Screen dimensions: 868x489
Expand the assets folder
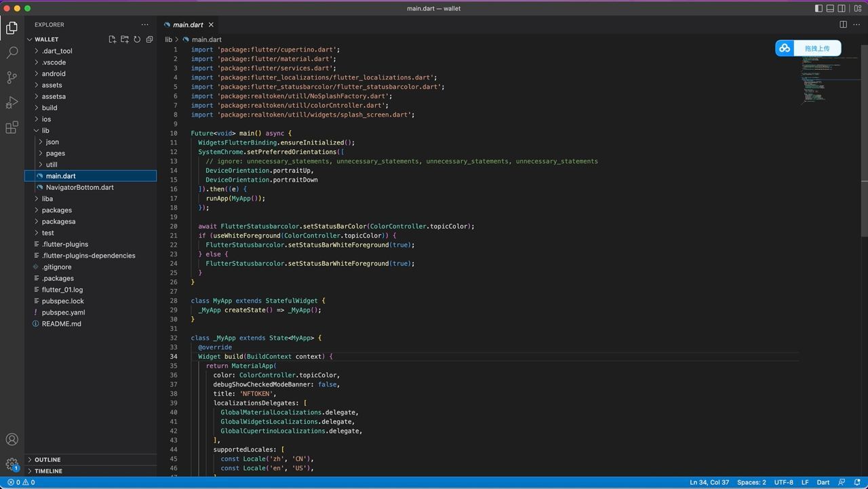point(91,85)
